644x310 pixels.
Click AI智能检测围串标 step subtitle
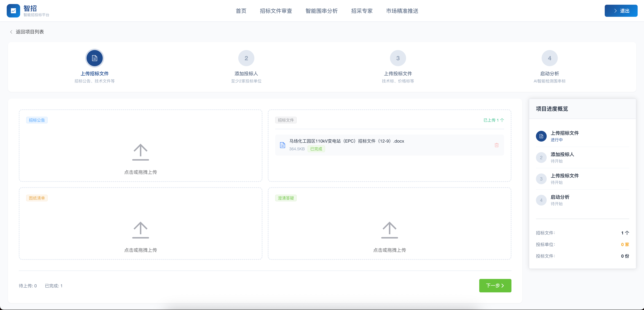(x=549, y=81)
